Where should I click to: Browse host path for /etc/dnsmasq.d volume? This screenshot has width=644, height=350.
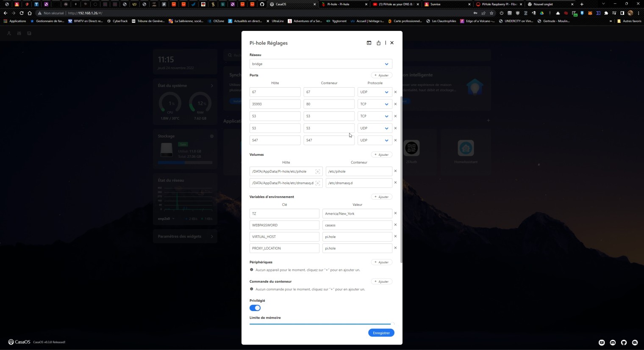(x=317, y=183)
